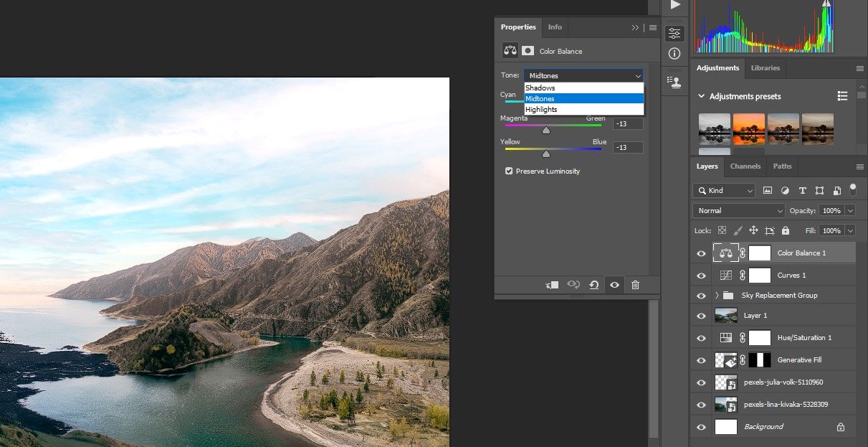Disable the Preserve Luminosity checkbox
868x447 pixels.
[x=509, y=171]
